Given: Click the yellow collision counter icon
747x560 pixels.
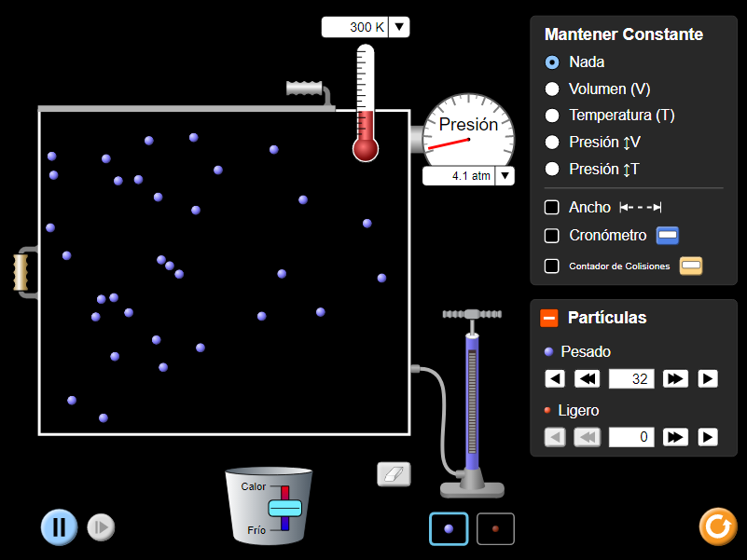Looking at the screenshot, I should [691, 266].
